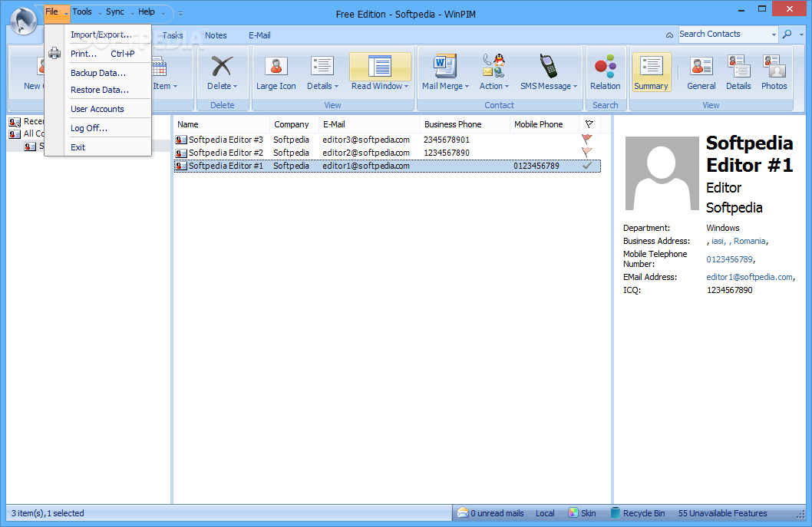The image size is (812, 527).
Task: Toggle the Read Window layout icon
Action: coord(380,66)
